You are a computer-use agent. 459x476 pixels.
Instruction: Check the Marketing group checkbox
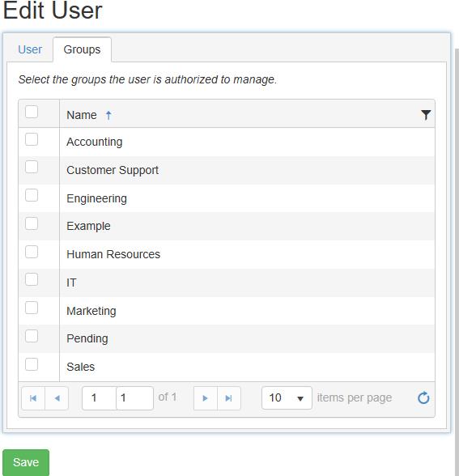pos(32,308)
